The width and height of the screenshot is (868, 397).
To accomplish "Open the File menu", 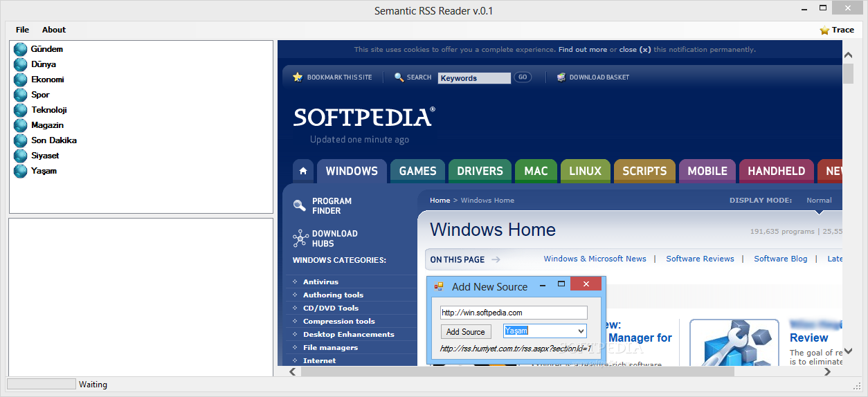I will pos(22,30).
